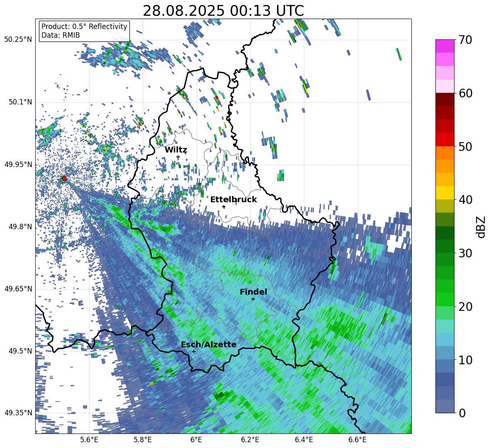Click the "Product: 0.5° Reflectivity" label
Image resolution: width=491 pixels, height=448 pixels.
(84, 26)
